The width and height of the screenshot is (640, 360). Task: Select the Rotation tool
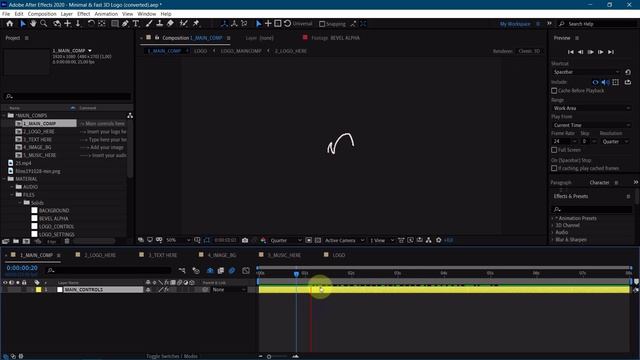91,24
